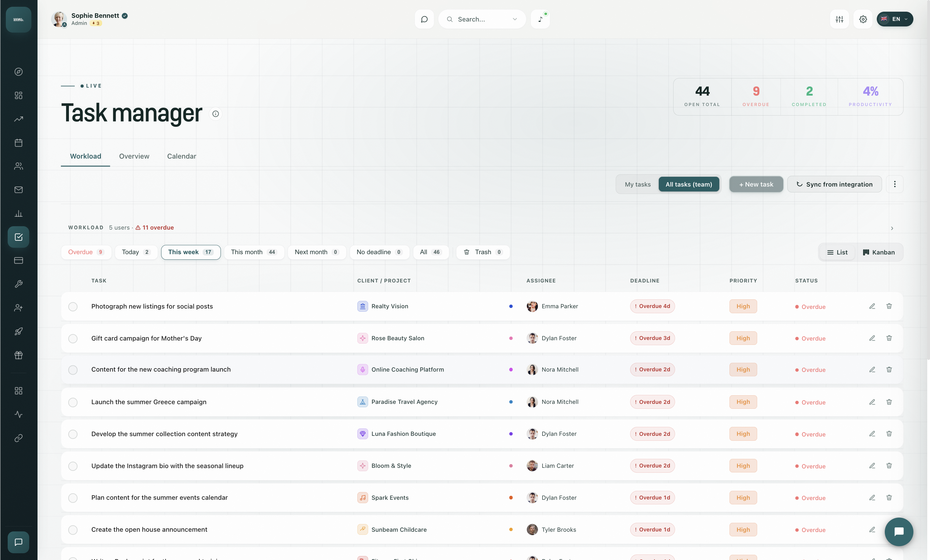Click Emma Parker assignee name
This screenshot has width=930, height=560.
tap(560, 306)
